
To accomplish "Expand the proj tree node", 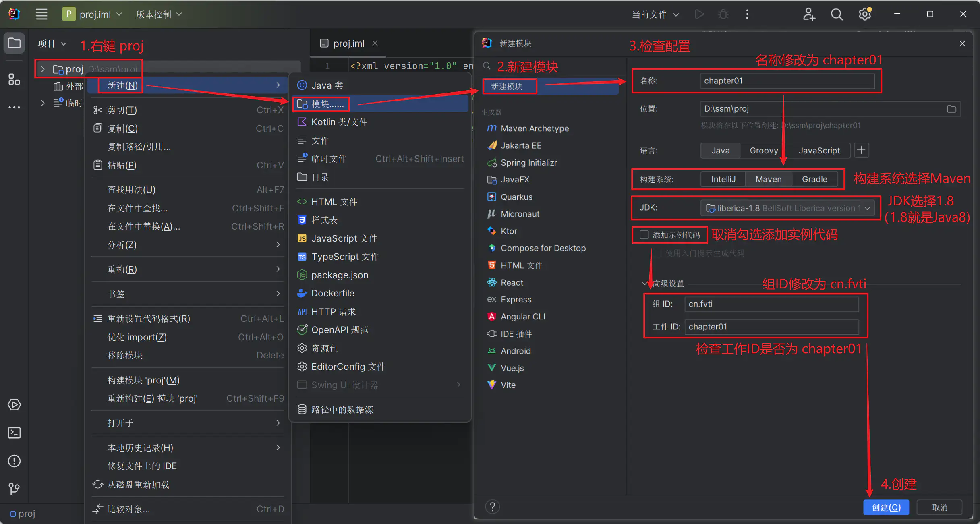I will click(43, 69).
